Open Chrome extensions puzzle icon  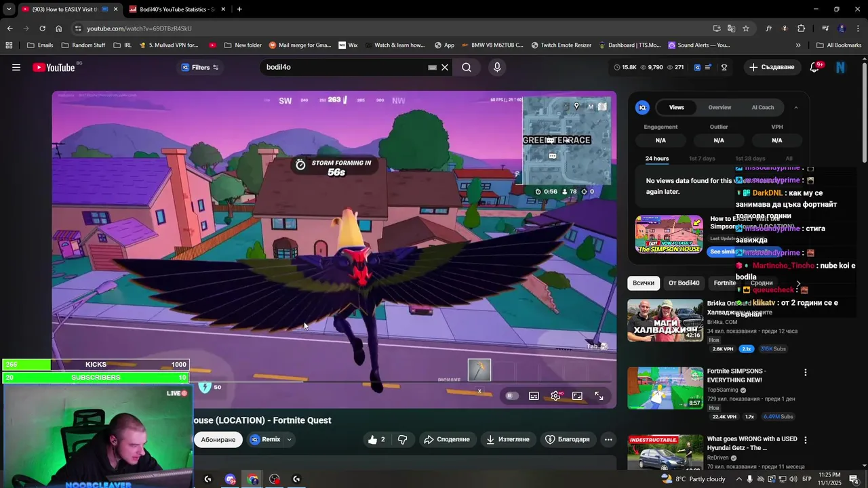pyautogui.click(x=802, y=28)
